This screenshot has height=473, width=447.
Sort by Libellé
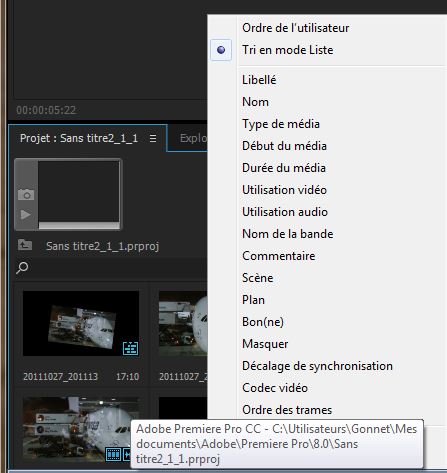click(x=259, y=80)
